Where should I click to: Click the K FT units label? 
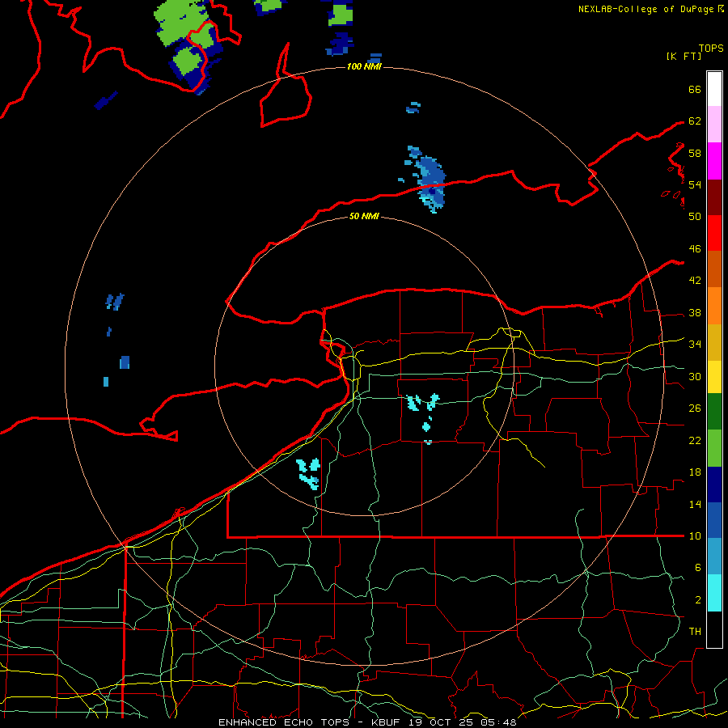point(684,56)
